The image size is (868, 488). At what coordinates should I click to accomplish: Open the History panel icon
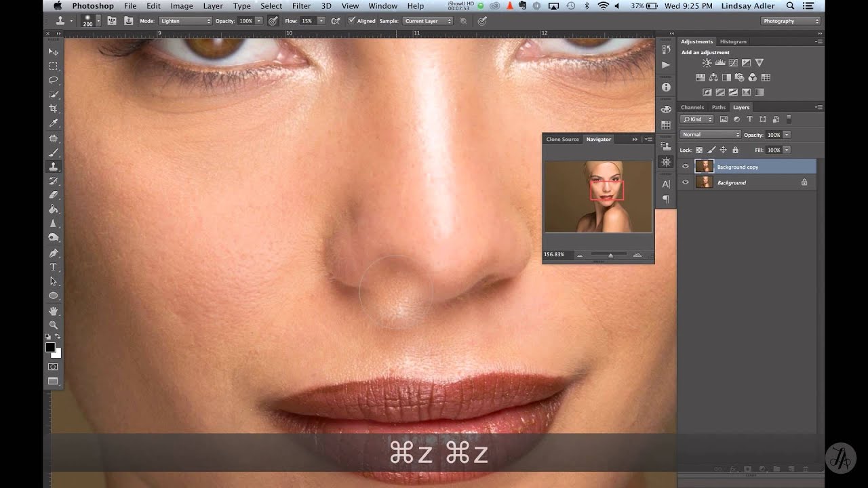(x=666, y=49)
